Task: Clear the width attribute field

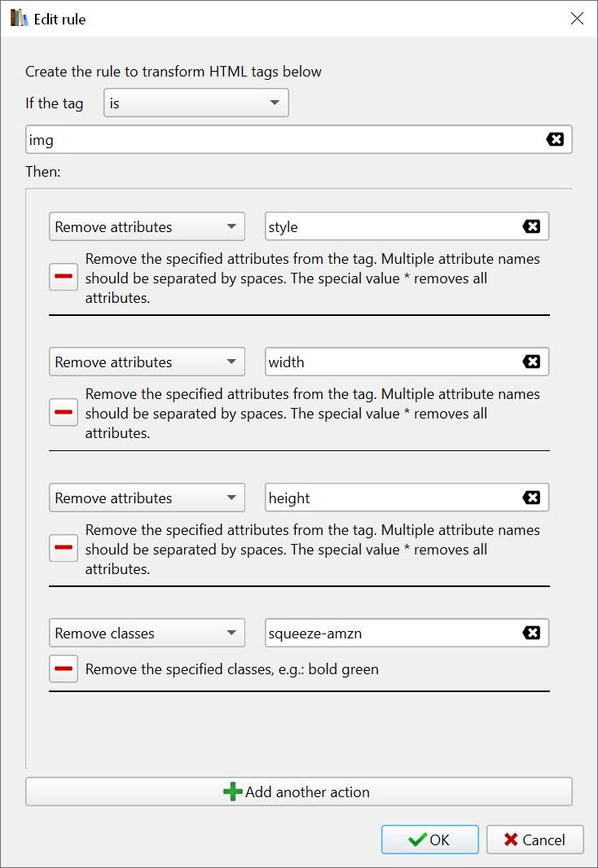Action: click(531, 362)
